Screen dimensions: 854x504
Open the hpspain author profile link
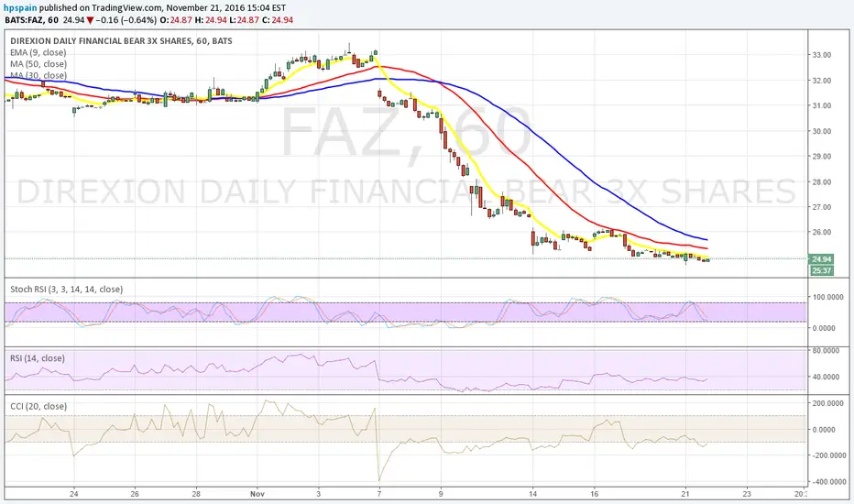pyautogui.click(x=20, y=8)
